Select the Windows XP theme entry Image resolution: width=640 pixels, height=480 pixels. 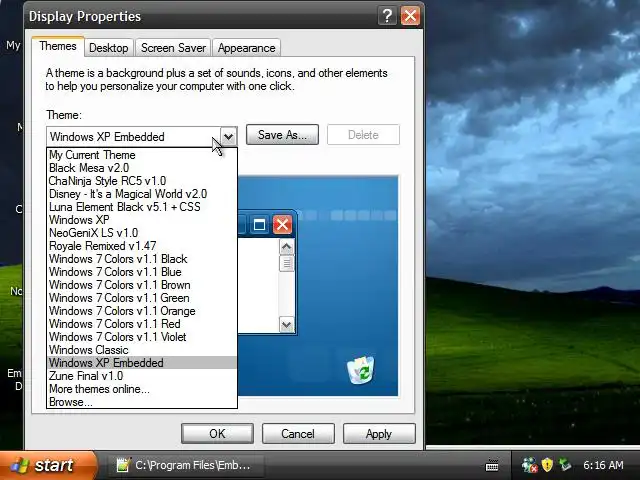pos(142,220)
